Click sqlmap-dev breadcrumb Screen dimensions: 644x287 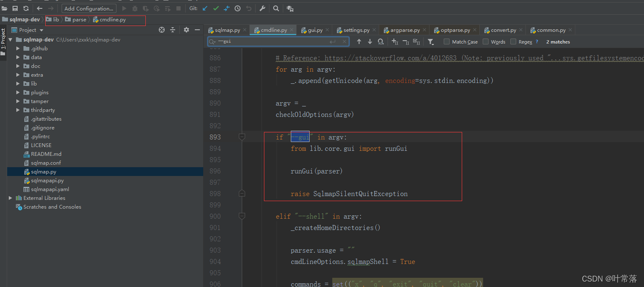(x=21, y=20)
